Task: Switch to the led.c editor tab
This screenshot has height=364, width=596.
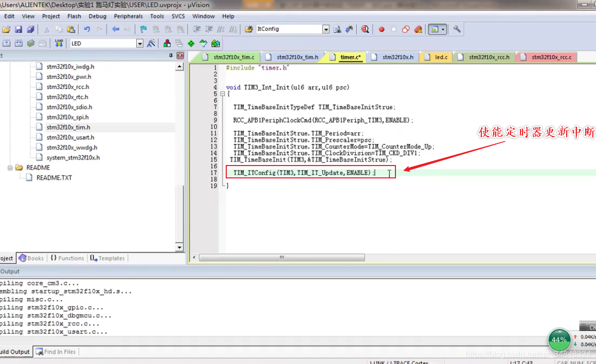Action: tap(437, 57)
